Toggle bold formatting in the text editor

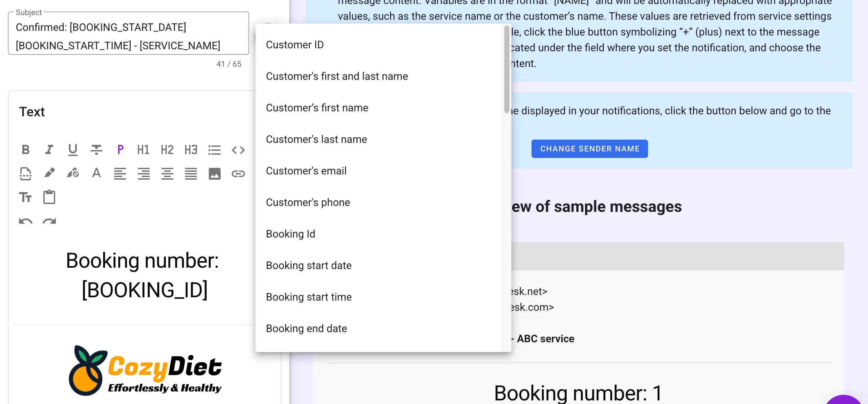point(26,149)
